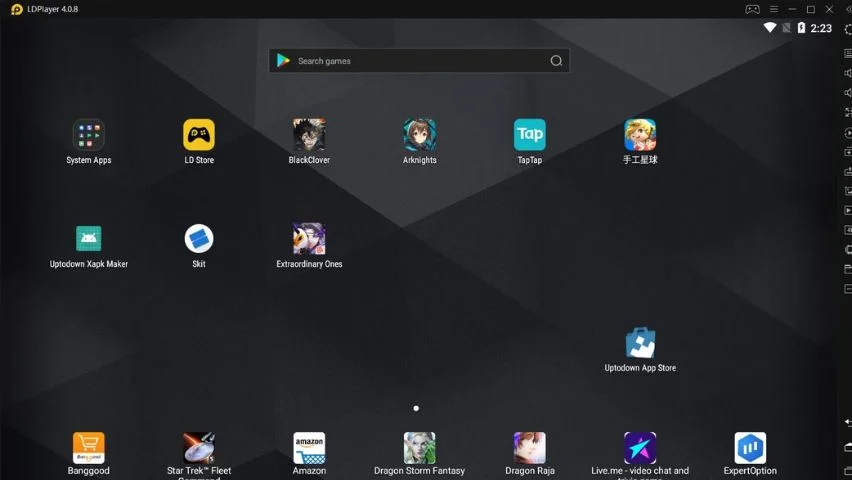
Task: Open Uptodown Xapk Maker
Action: pos(89,239)
